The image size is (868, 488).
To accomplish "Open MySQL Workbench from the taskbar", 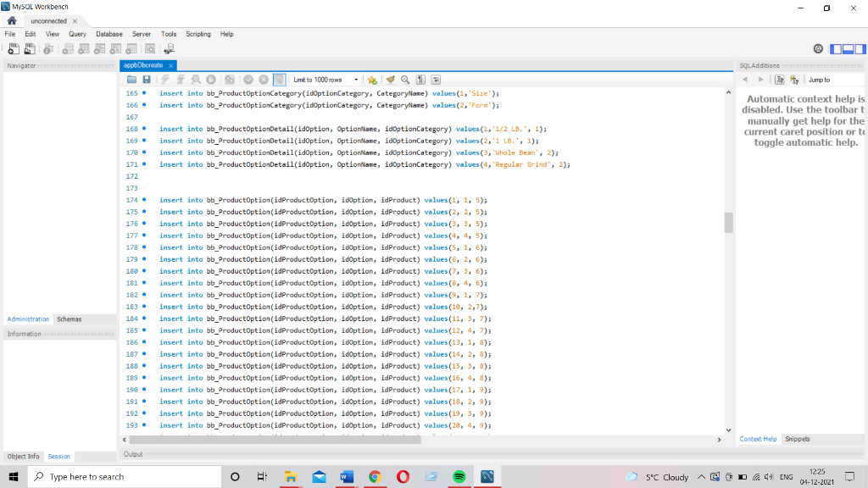I will coord(486,477).
